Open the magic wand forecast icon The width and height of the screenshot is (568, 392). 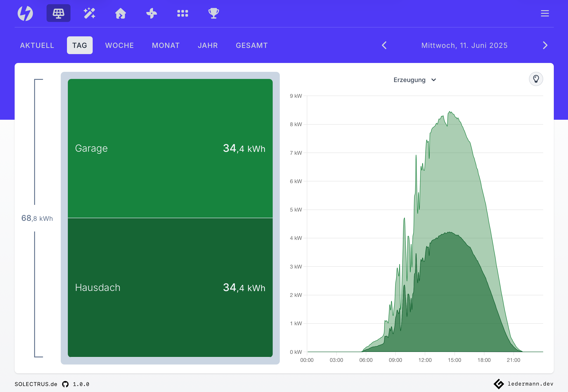tap(89, 13)
